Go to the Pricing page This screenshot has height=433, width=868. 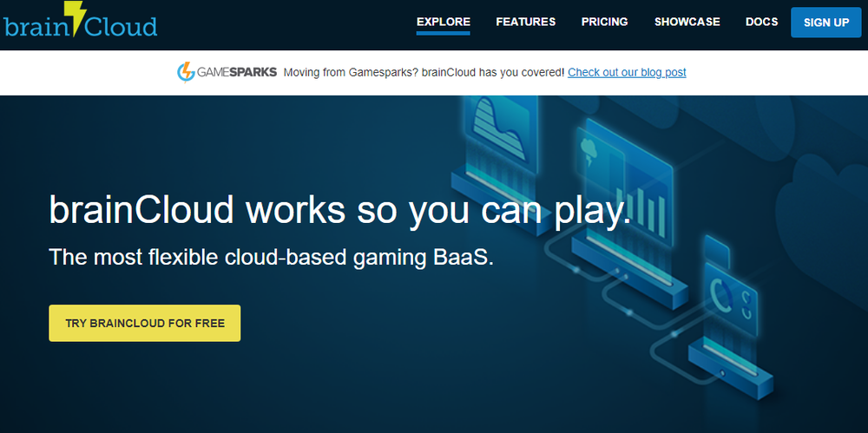(x=604, y=23)
